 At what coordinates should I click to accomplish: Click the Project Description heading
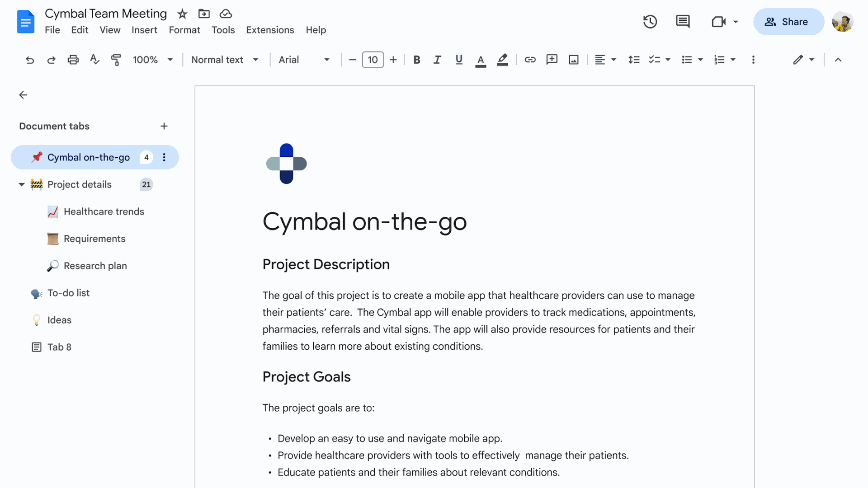pyautogui.click(x=326, y=264)
